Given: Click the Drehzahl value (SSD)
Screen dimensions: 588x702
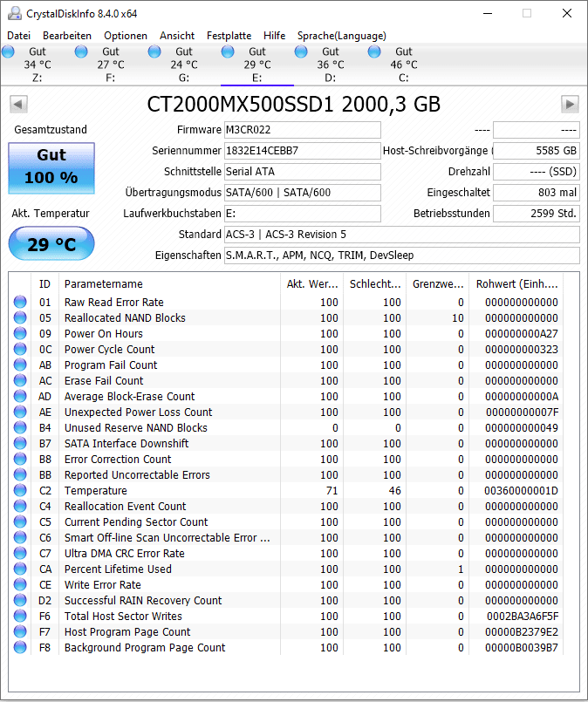Looking at the screenshot, I should pyautogui.click(x=536, y=172).
